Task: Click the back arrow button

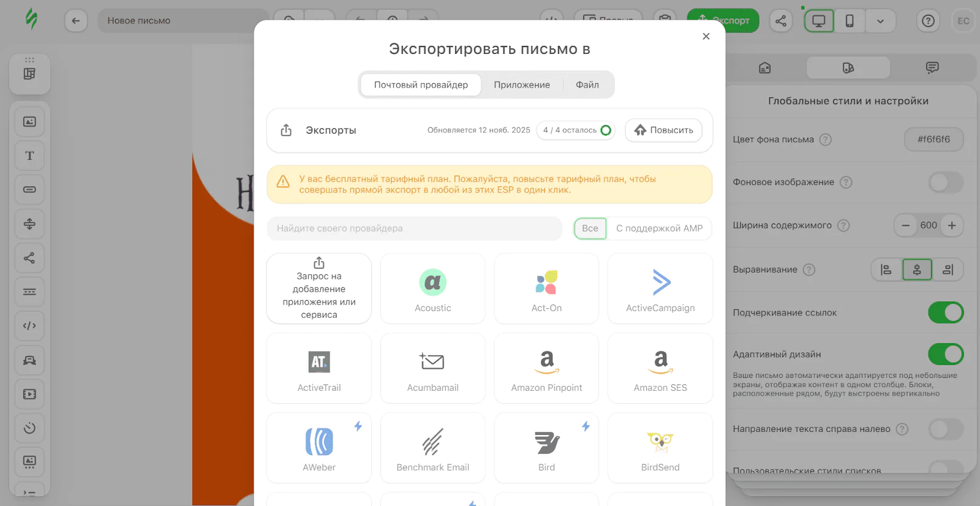Action: 75,21
